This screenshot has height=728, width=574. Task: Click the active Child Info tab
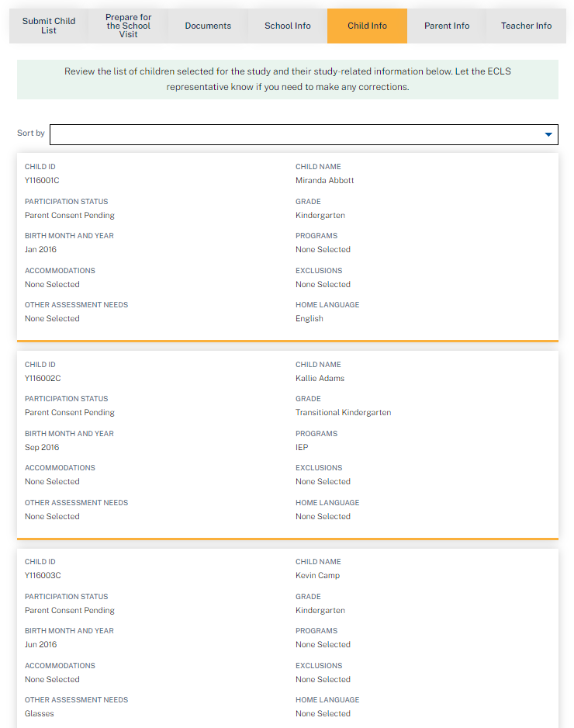367,26
